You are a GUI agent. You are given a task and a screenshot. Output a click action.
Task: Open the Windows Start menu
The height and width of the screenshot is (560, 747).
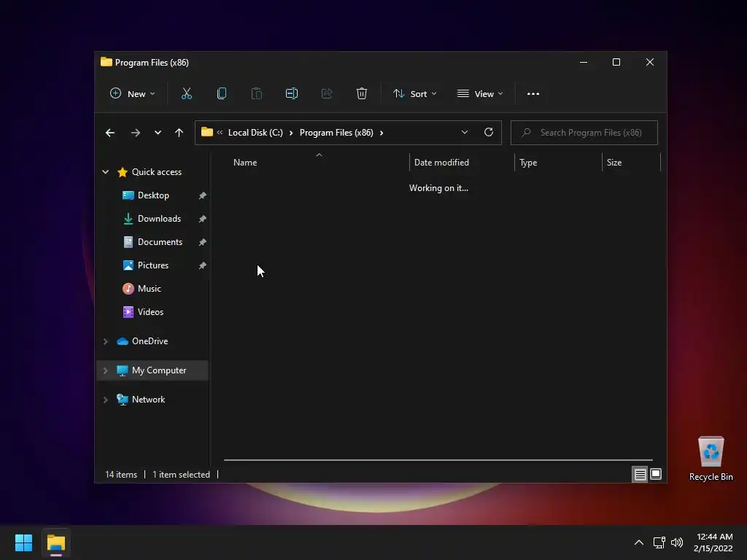pyautogui.click(x=23, y=542)
